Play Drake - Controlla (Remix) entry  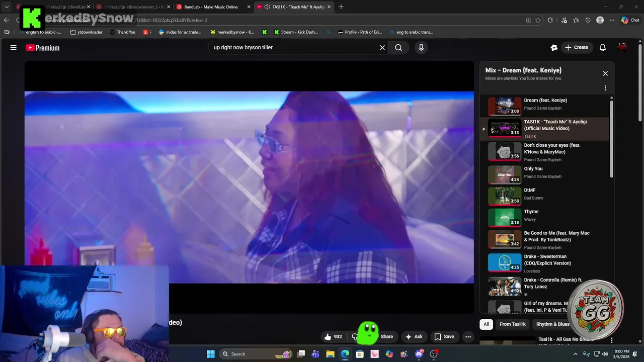coord(545,286)
